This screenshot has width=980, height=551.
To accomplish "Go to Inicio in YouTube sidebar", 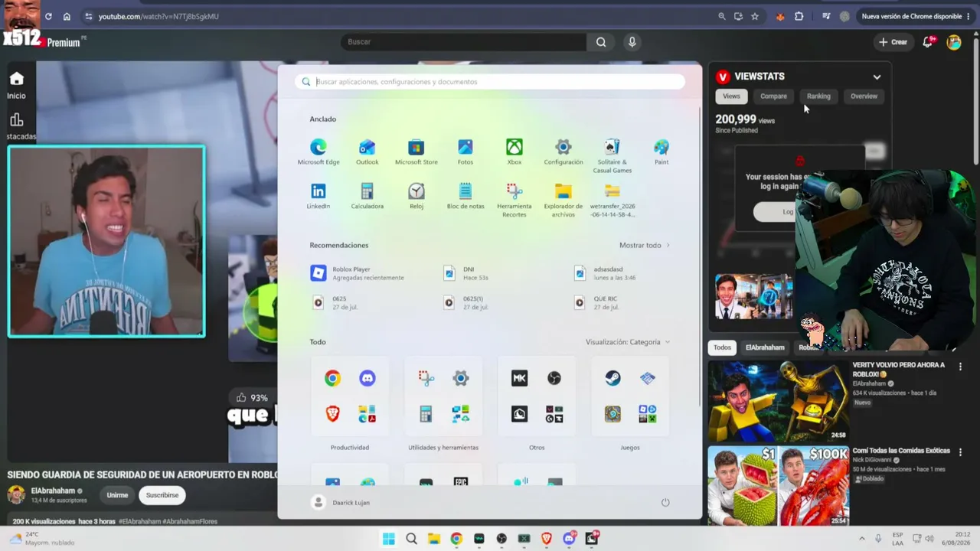I will tap(17, 86).
